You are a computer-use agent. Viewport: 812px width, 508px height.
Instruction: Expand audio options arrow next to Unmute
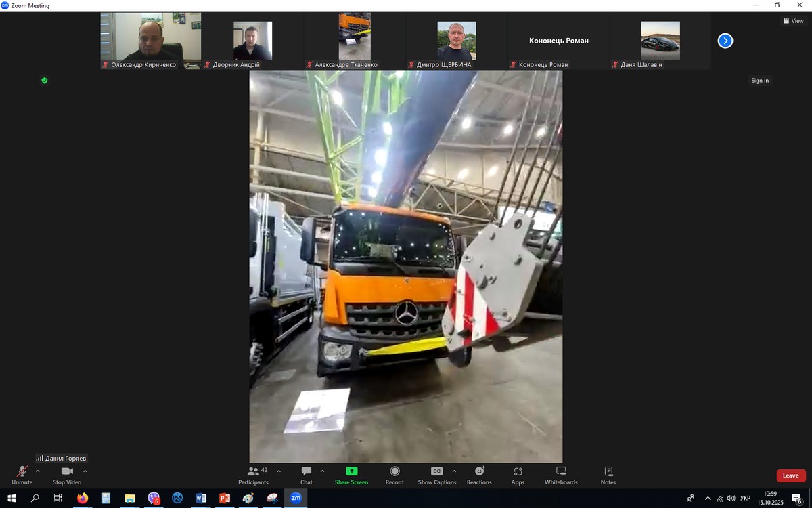click(x=38, y=471)
